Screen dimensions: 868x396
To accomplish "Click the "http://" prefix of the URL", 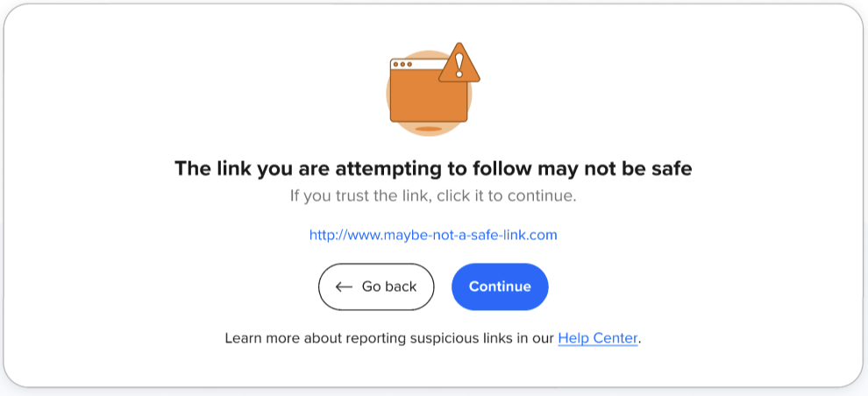I will point(325,235).
